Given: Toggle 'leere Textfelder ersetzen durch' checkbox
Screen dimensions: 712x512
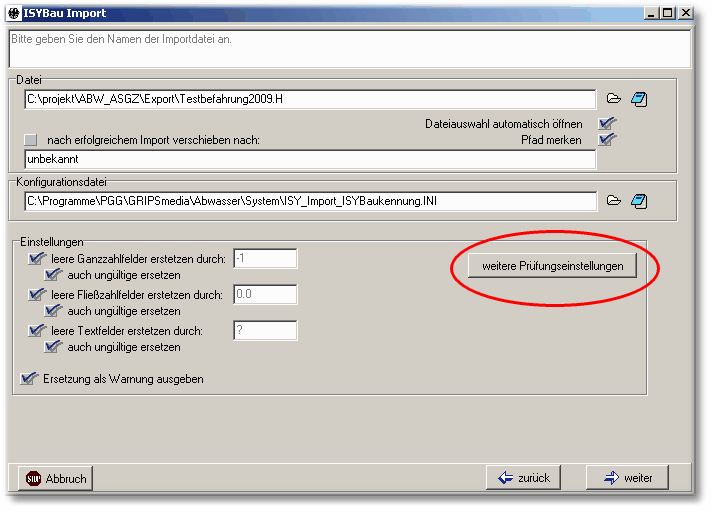Looking at the screenshot, I should click(37, 330).
